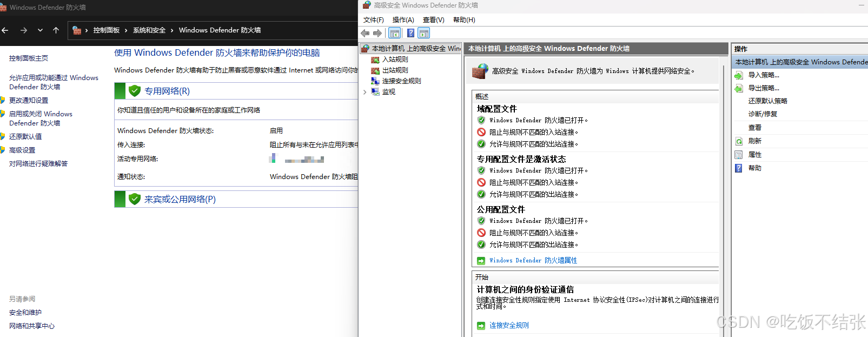Click the import policy icon in actions pane
Screen dimensions: 868x337
point(739,75)
